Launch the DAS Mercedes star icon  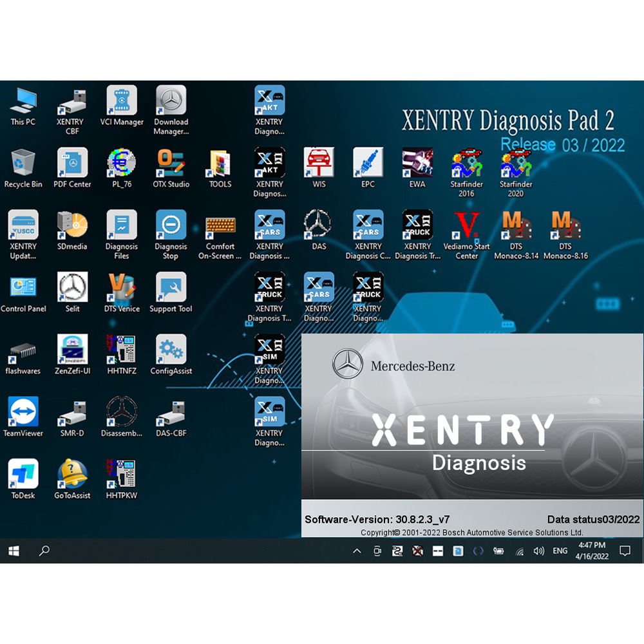(319, 230)
